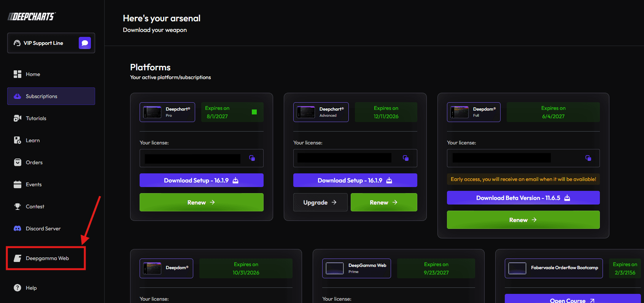
Task: Click the VIP Support Line button
Action: click(x=51, y=43)
